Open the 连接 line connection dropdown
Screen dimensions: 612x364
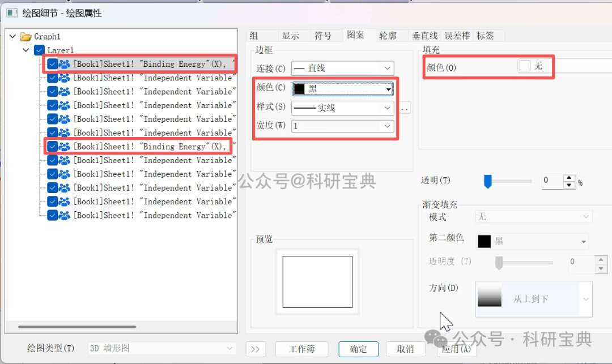[x=389, y=68]
